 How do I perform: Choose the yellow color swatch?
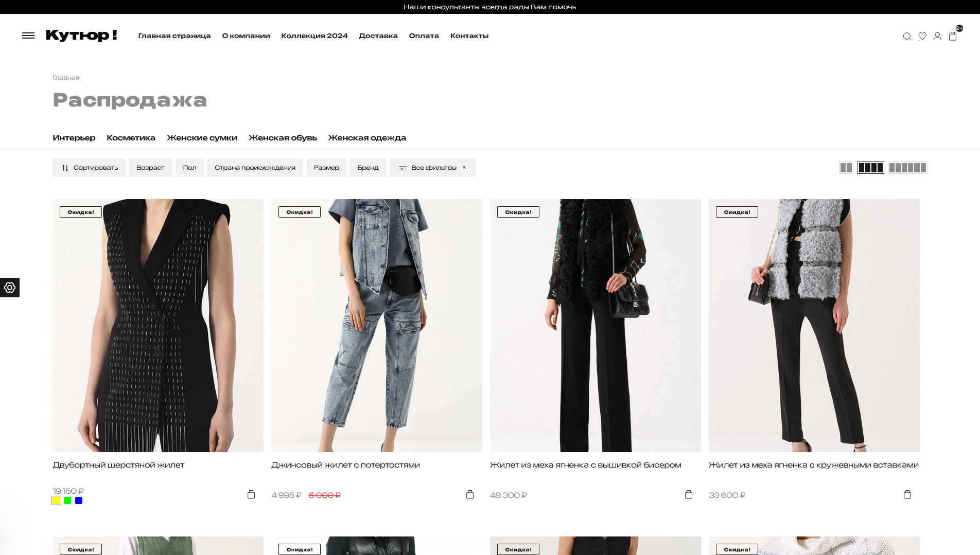coord(57,500)
